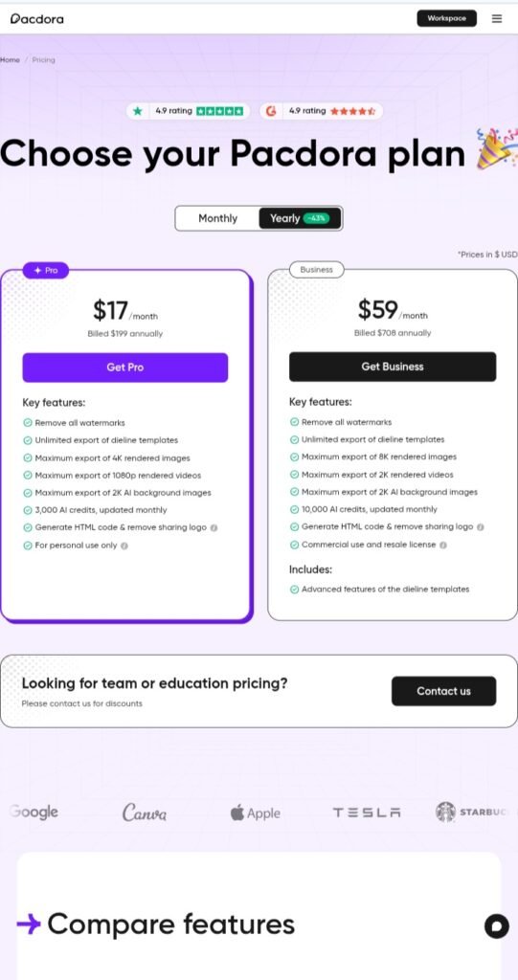The height and width of the screenshot is (980, 518).
Task: Click the Get Business button
Action: (393, 367)
